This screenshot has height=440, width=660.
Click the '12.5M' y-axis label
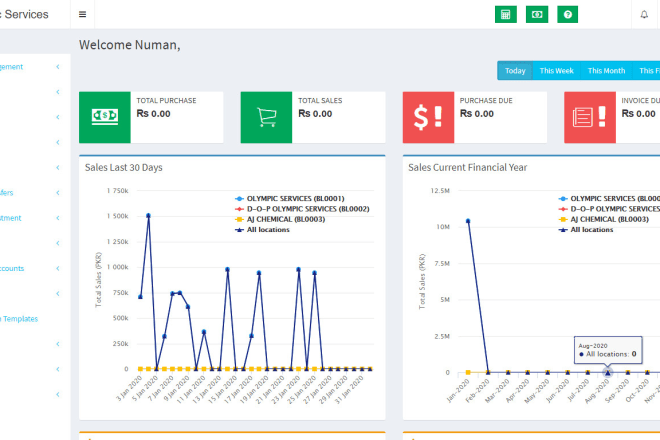tap(440, 191)
